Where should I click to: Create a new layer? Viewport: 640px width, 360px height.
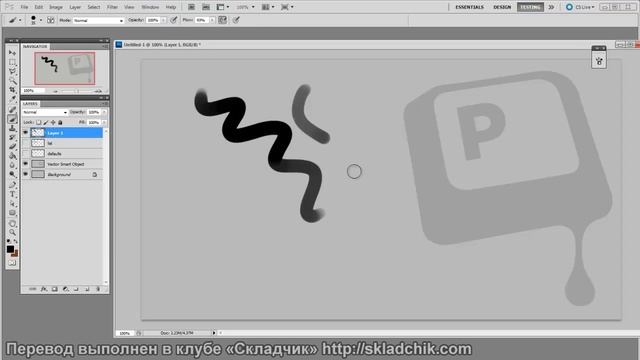point(87,289)
